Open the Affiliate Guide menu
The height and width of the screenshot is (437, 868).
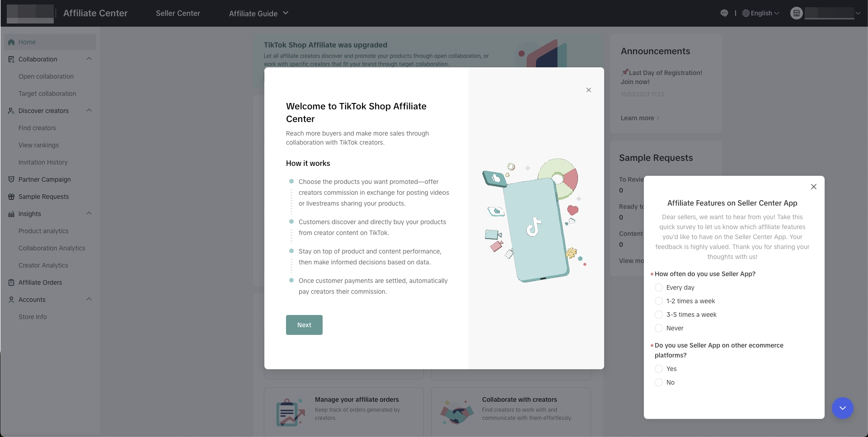tap(258, 14)
